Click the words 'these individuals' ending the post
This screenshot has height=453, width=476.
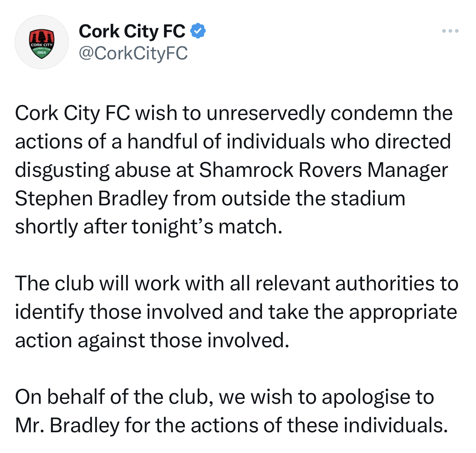(x=368, y=425)
